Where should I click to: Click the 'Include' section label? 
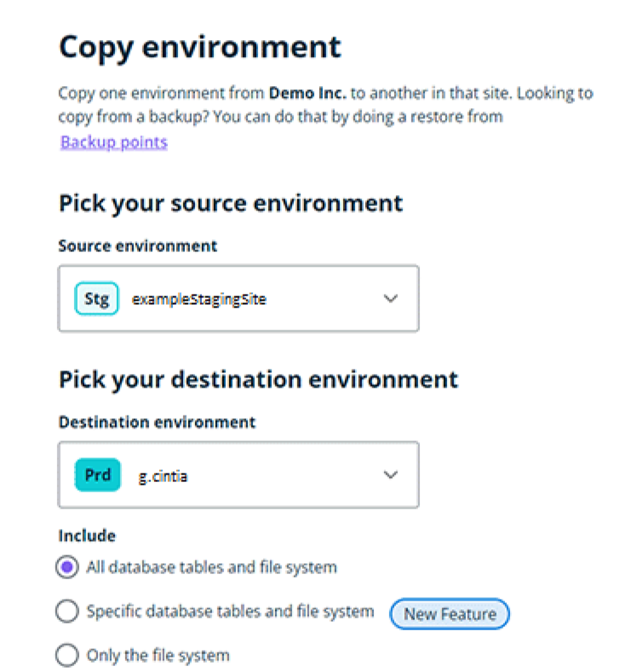[86, 536]
